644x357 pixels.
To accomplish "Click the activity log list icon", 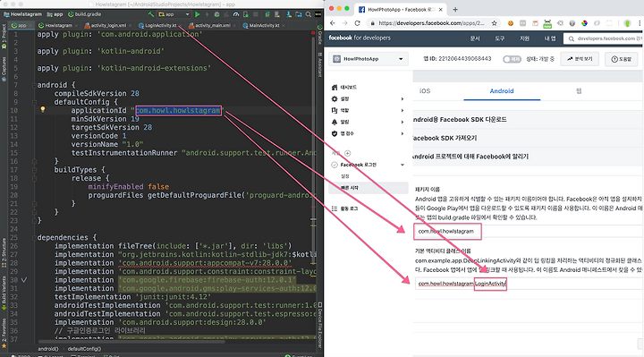I will 335,208.
